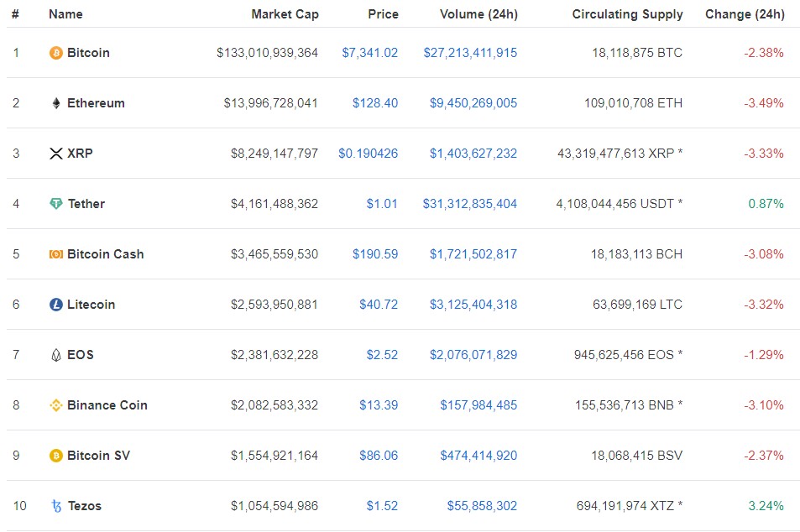This screenshot has height=532, width=800.
Task: Click the XRP cross logo icon
Action: [x=56, y=154]
